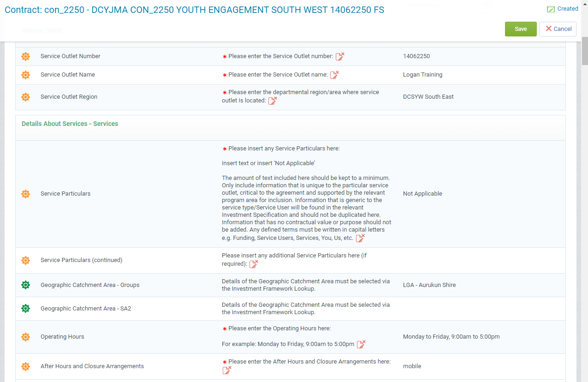The image size is (588, 382).
Task: Click green gear for Geographic Catchment Area - SA2
Action: (26, 309)
